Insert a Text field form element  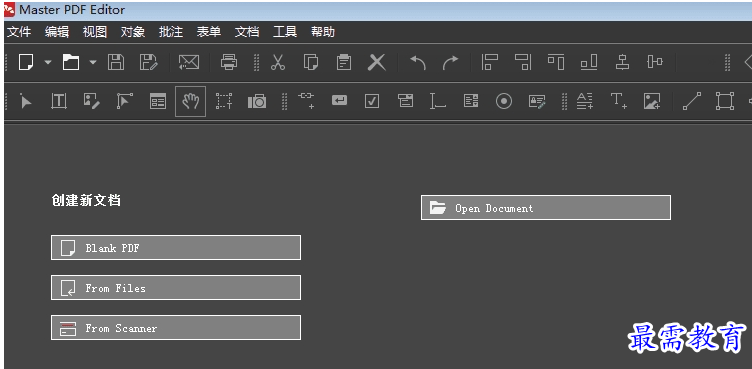[x=437, y=101]
